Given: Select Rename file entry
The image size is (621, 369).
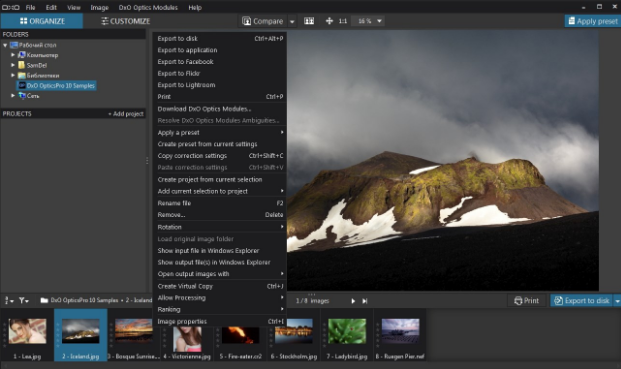Looking at the screenshot, I should pos(220,203).
